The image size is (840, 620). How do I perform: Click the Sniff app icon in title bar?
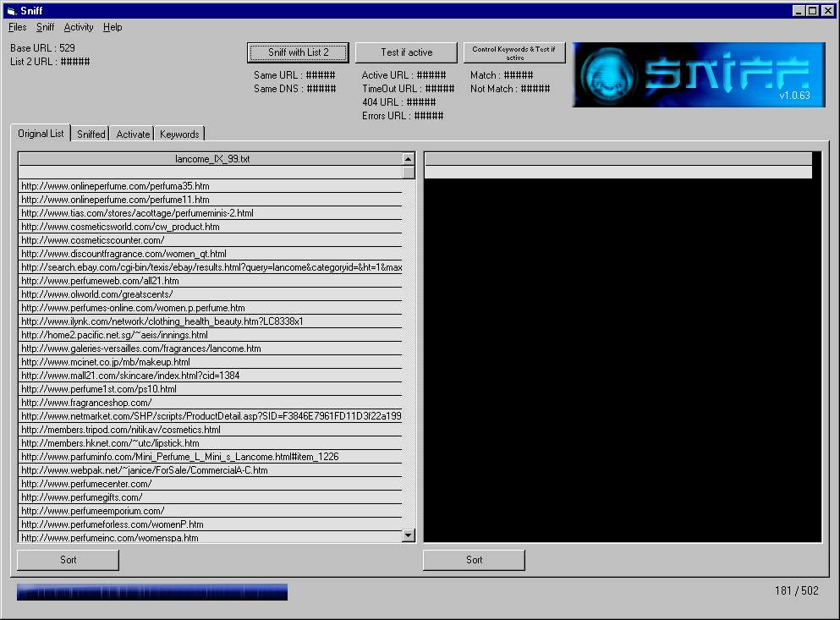pos(11,10)
